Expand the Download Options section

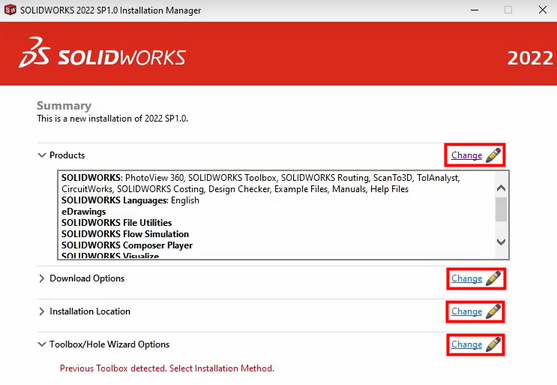point(42,278)
